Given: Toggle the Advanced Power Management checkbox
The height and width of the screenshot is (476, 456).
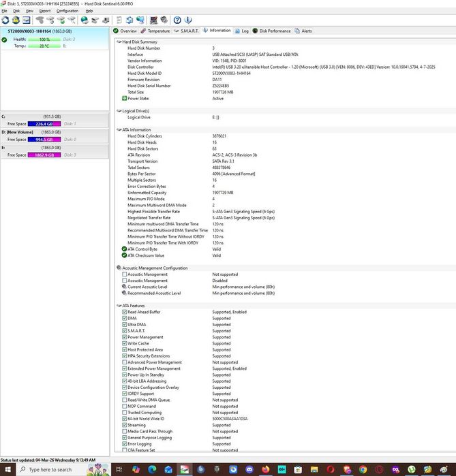Looking at the screenshot, I should click(124, 362).
